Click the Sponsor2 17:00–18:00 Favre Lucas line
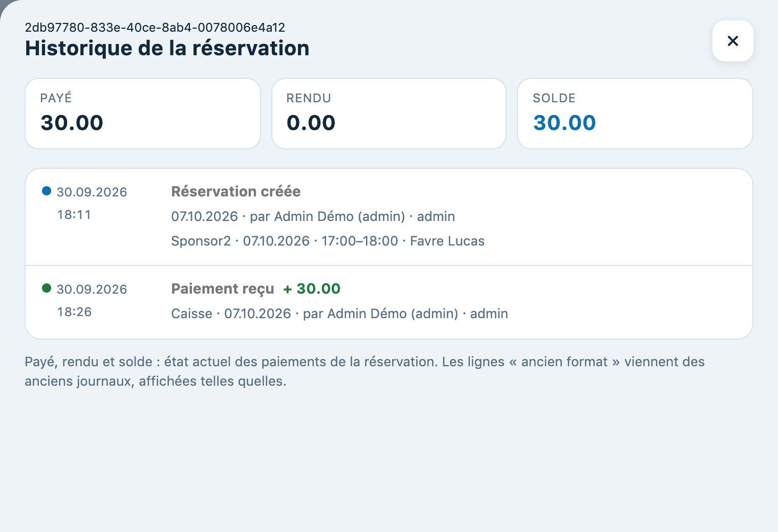This screenshot has height=532, width=778. [x=328, y=241]
